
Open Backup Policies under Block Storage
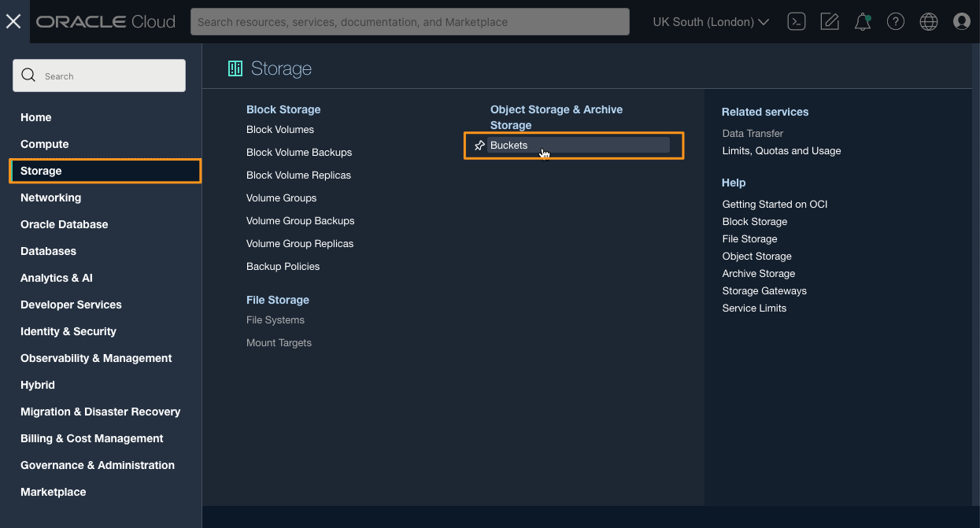[284, 266]
